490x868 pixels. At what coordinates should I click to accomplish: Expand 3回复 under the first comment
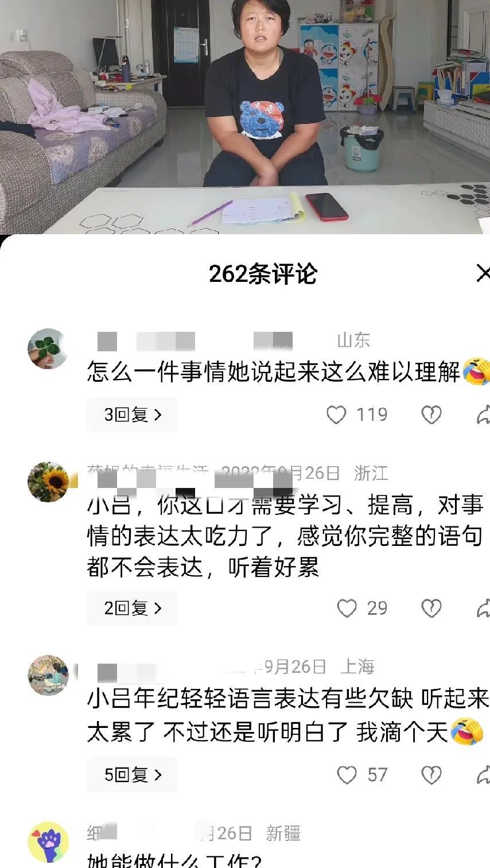(x=132, y=414)
